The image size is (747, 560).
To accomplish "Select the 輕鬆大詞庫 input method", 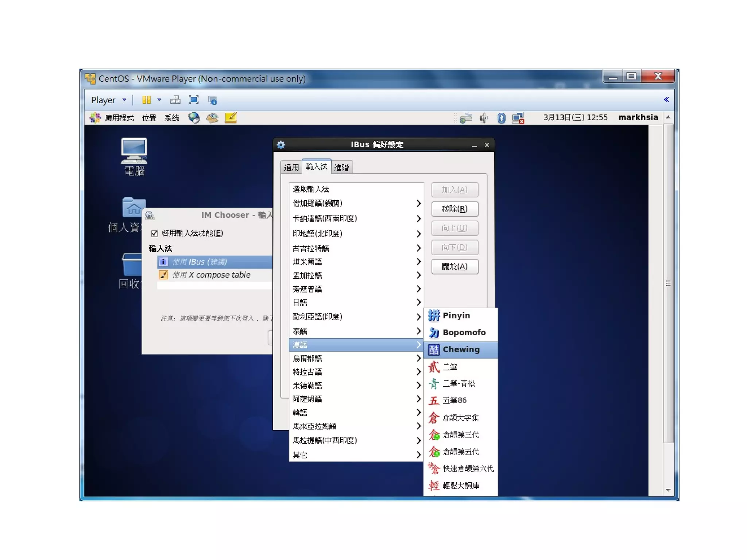I will tap(461, 486).
